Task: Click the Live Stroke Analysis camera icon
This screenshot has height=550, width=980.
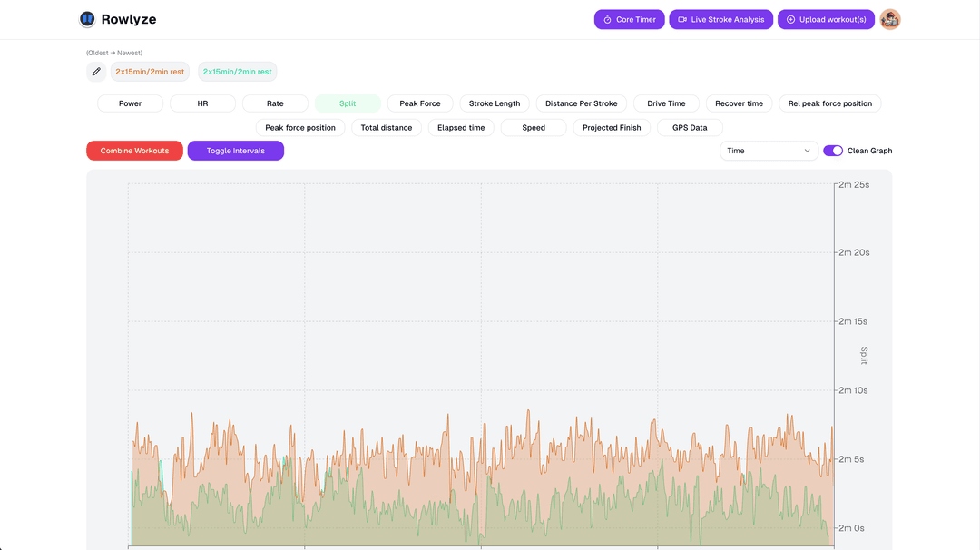Action: tap(682, 19)
